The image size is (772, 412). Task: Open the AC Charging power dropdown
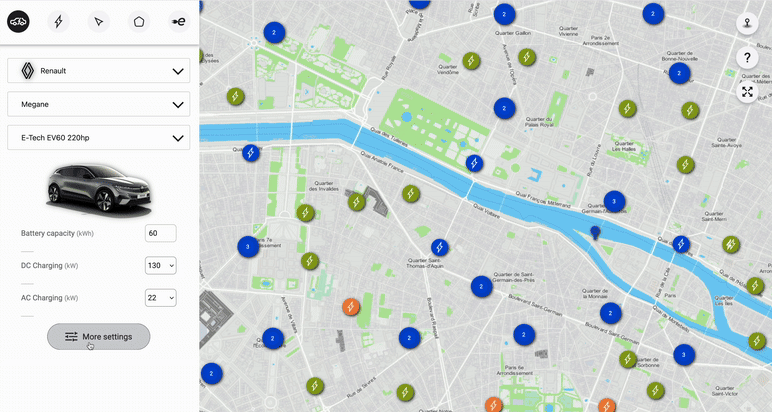coord(160,298)
